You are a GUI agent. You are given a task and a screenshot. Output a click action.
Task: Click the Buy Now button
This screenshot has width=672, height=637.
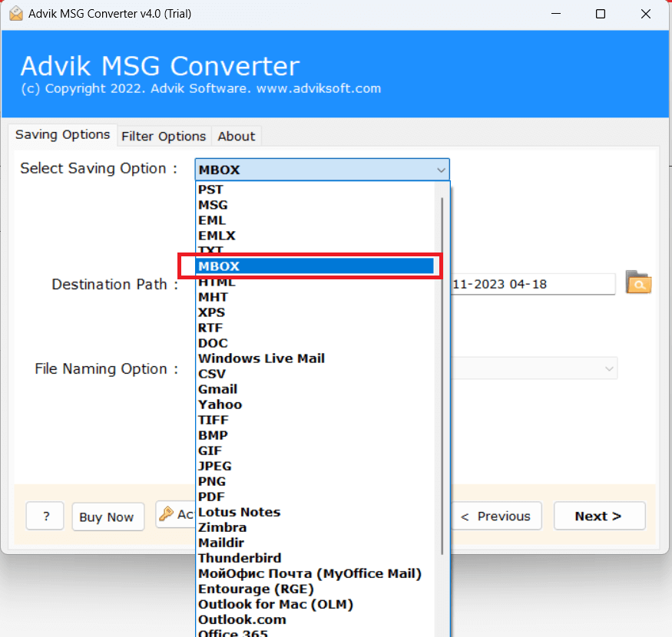108,517
